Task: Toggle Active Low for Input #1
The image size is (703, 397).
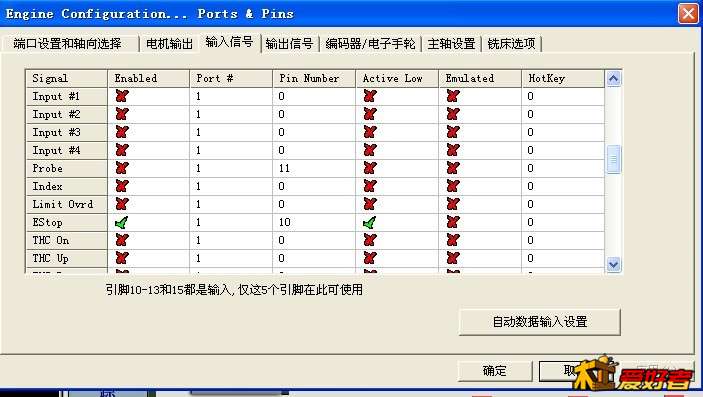Action: coord(370,96)
